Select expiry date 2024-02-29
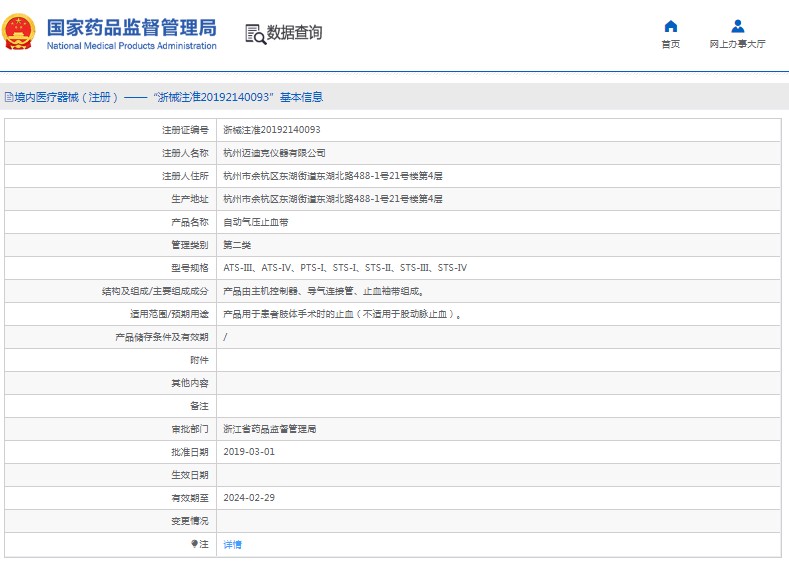 (249, 498)
